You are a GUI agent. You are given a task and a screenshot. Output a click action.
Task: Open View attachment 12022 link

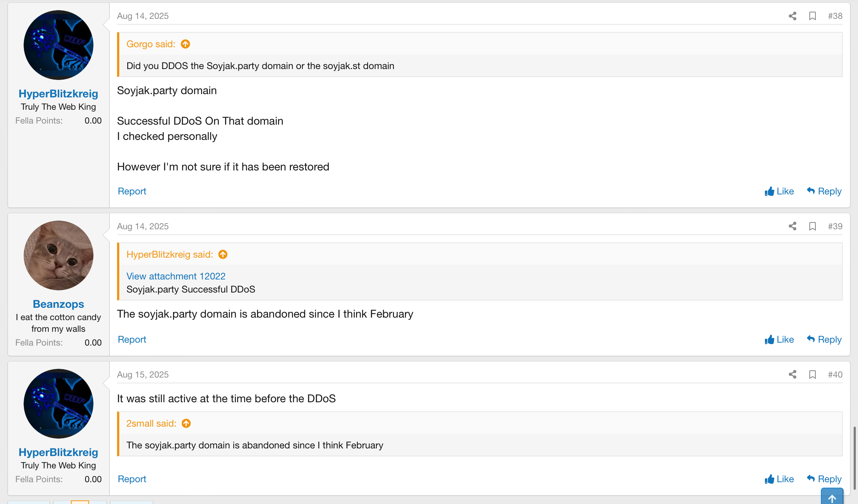coord(176,276)
